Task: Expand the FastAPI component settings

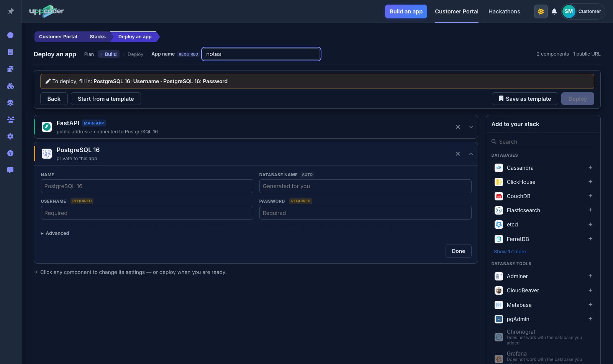Action: [x=471, y=127]
